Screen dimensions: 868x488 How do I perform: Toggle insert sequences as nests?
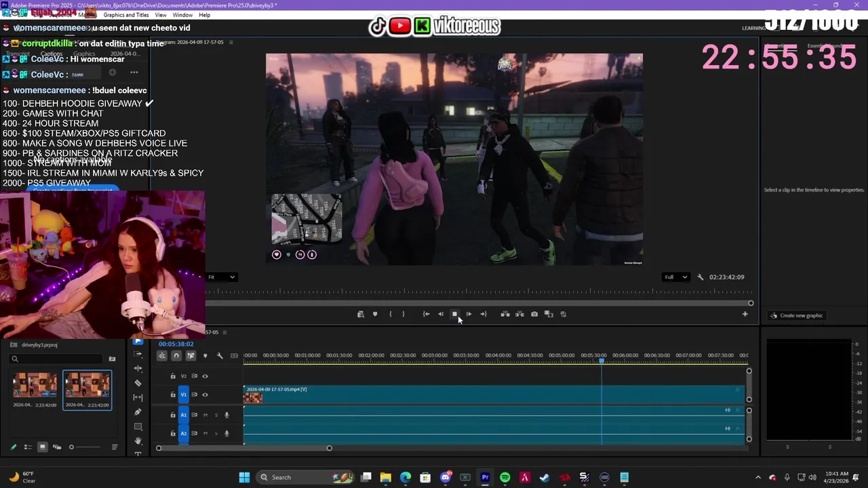(x=162, y=356)
